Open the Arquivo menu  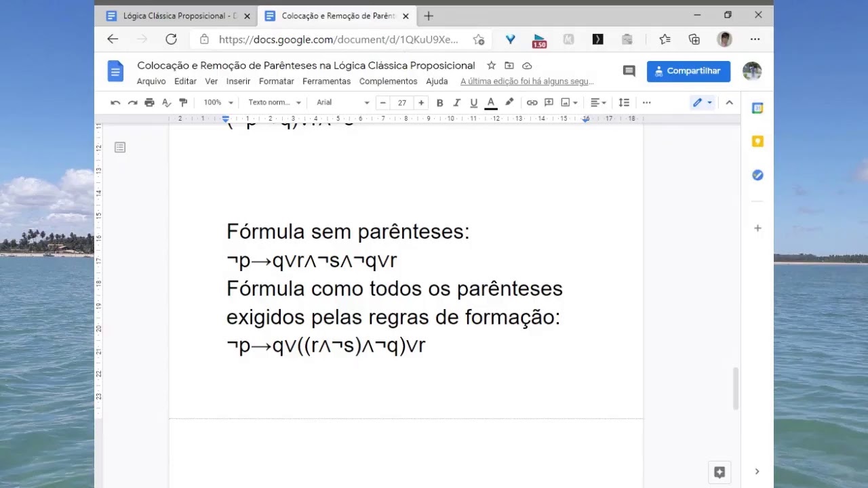pos(151,81)
